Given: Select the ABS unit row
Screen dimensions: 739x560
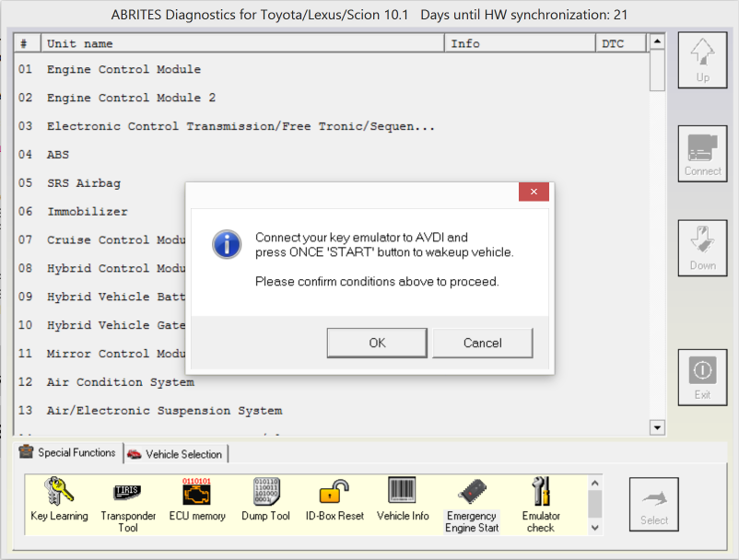Looking at the screenshot, I should click(x=332, y=155).
